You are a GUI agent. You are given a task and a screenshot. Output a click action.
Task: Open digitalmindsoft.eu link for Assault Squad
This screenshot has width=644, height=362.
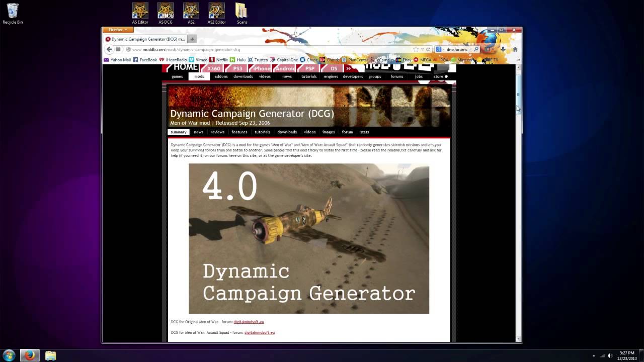(260, 332)
